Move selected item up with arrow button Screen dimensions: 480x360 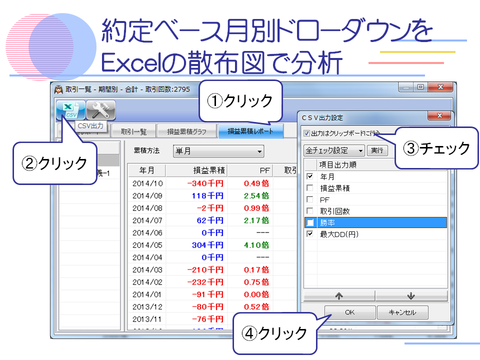(x=339, y=296)
